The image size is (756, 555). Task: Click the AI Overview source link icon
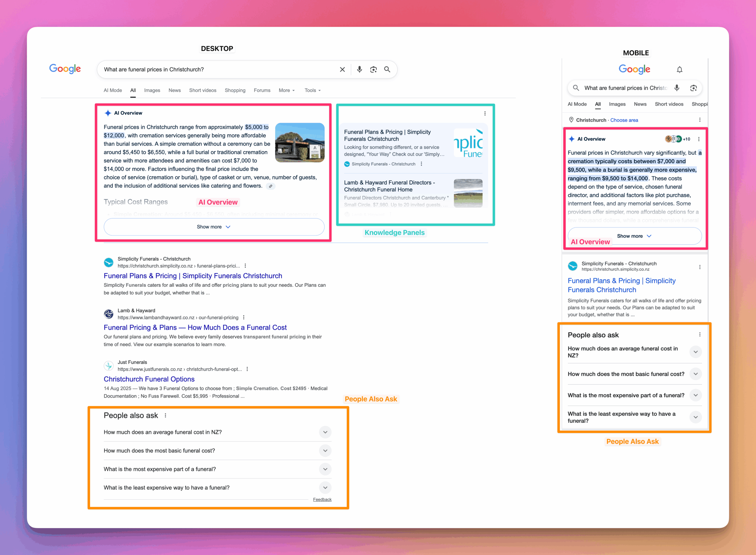(271, 186)
